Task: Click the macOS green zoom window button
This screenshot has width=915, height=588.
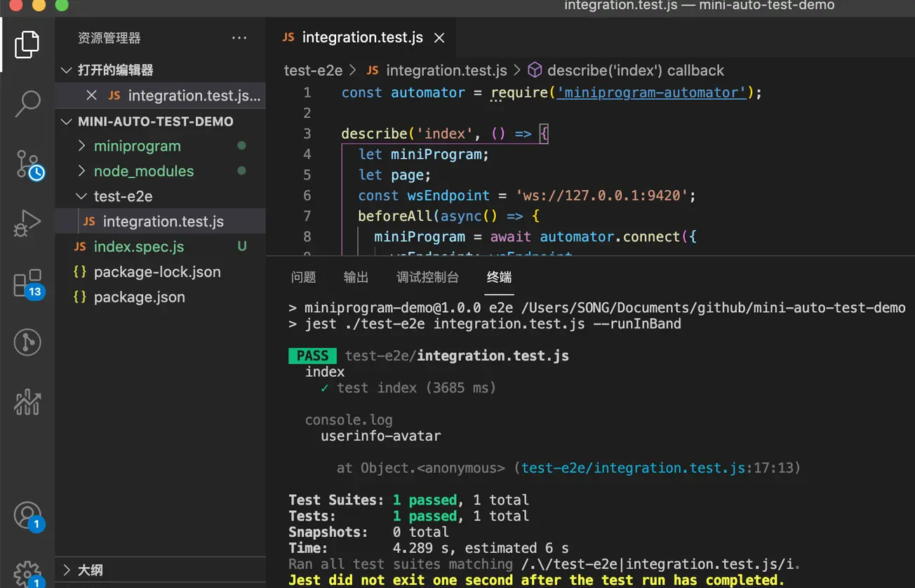Action: (62, 5)
